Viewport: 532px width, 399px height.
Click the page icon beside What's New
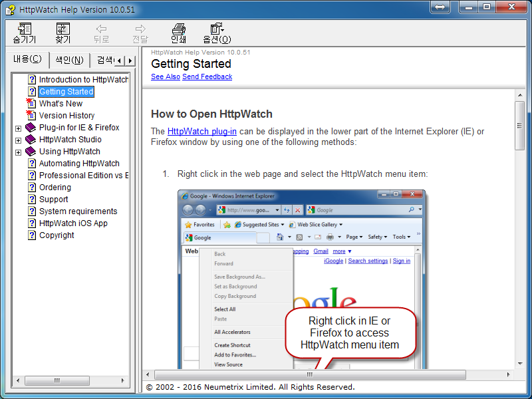[x=31, y=103]
